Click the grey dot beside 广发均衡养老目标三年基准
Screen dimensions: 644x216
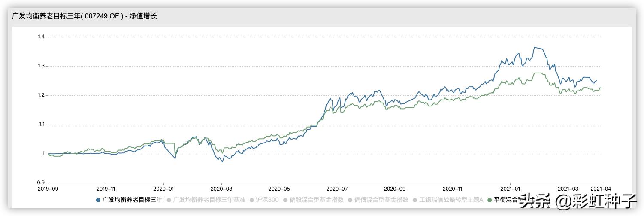169,200
